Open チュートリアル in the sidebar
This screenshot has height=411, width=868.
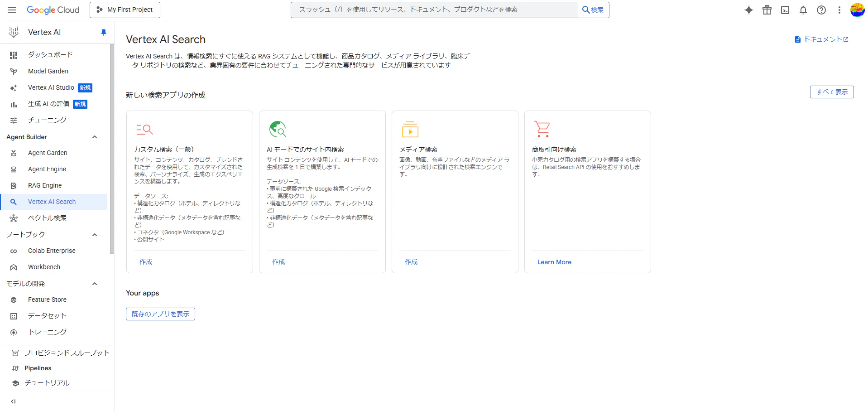click(x=57, y=383)
